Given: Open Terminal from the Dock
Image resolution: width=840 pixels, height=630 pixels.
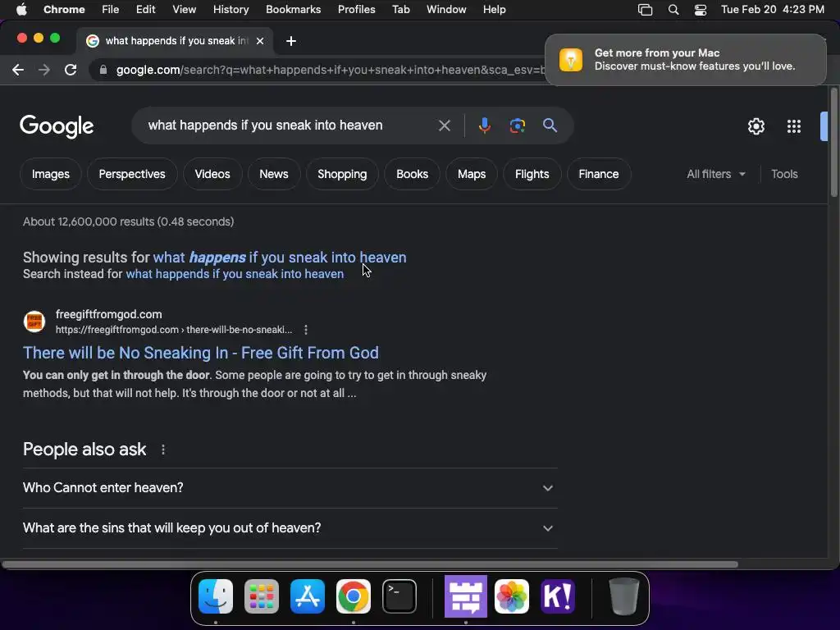Looking at the screenshot, I should click(399, 596).
